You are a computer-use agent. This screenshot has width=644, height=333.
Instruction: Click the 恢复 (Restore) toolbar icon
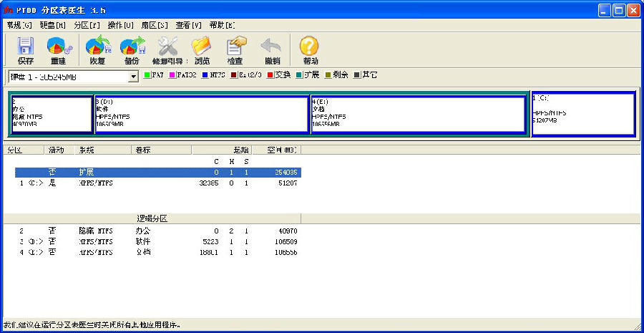97,51
